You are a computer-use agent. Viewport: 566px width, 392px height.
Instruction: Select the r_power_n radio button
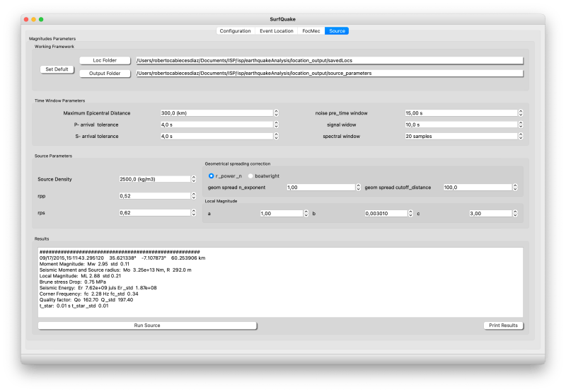[211, 176]
